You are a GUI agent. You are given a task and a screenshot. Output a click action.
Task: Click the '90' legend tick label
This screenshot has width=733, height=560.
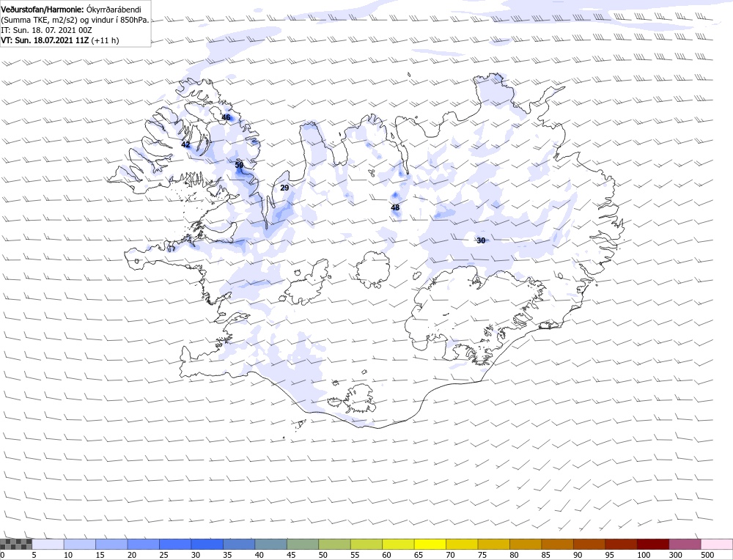click(x=578, y=555)
